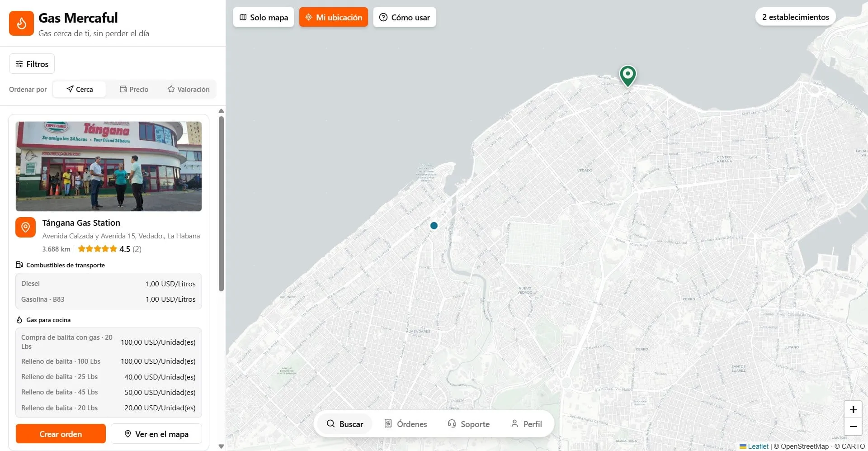Select Compra de balita con gas row

[x=108, y=342]
